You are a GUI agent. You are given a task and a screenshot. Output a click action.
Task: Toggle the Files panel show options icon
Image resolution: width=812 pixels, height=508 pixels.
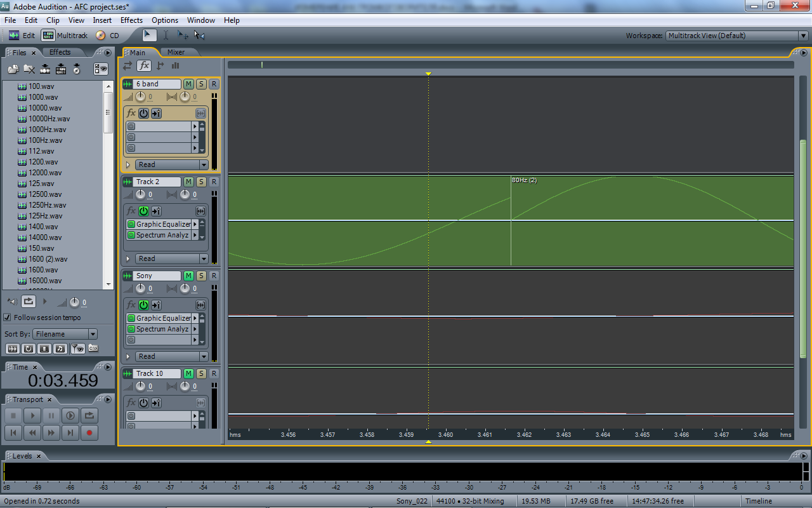click(101, 69)
